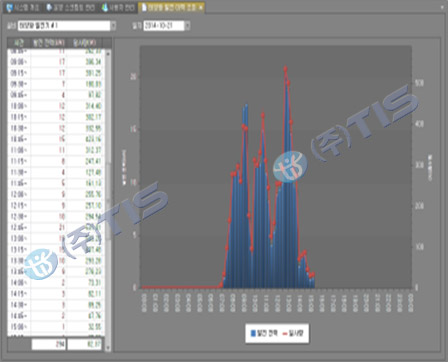Click inside the 2014-10-21 date field
Screen dimensions: 448x362
164,26
